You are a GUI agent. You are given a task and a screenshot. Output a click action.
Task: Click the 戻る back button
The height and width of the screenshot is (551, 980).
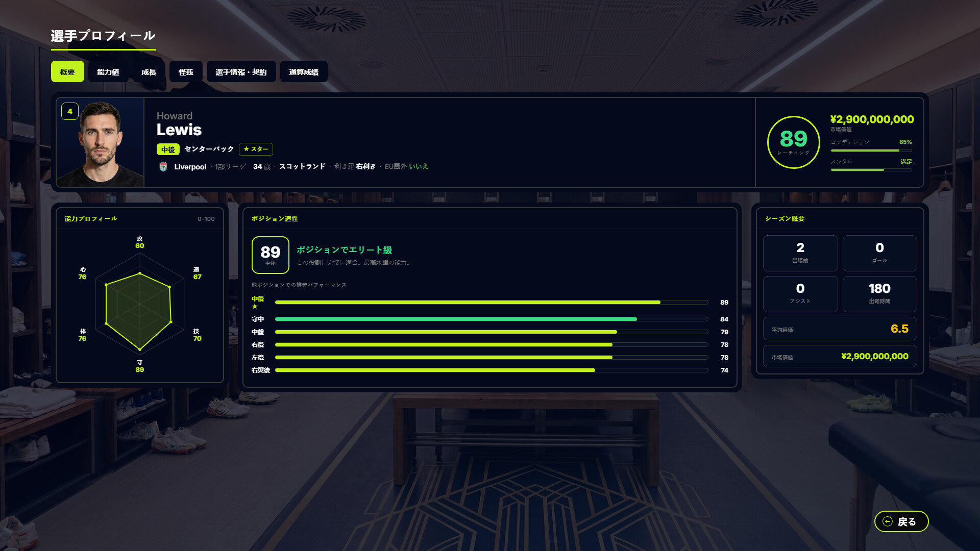(x=901, y=521)
